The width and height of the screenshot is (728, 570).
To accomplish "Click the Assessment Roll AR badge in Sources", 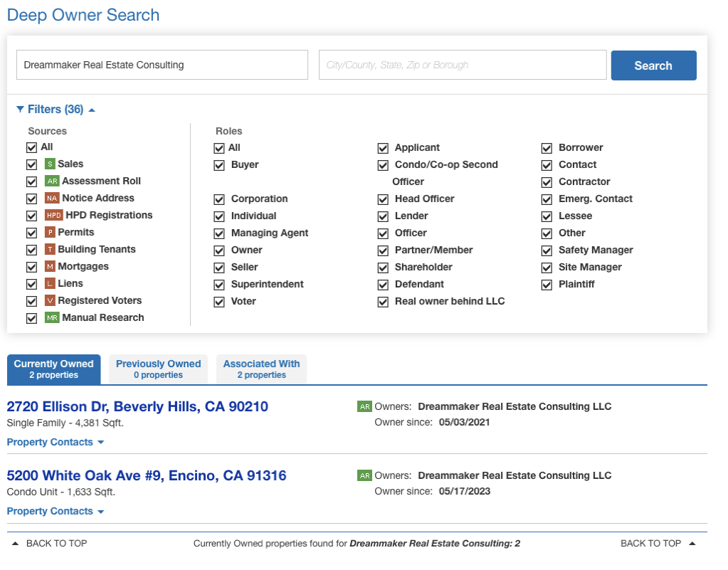I will [x=52, y=181].
